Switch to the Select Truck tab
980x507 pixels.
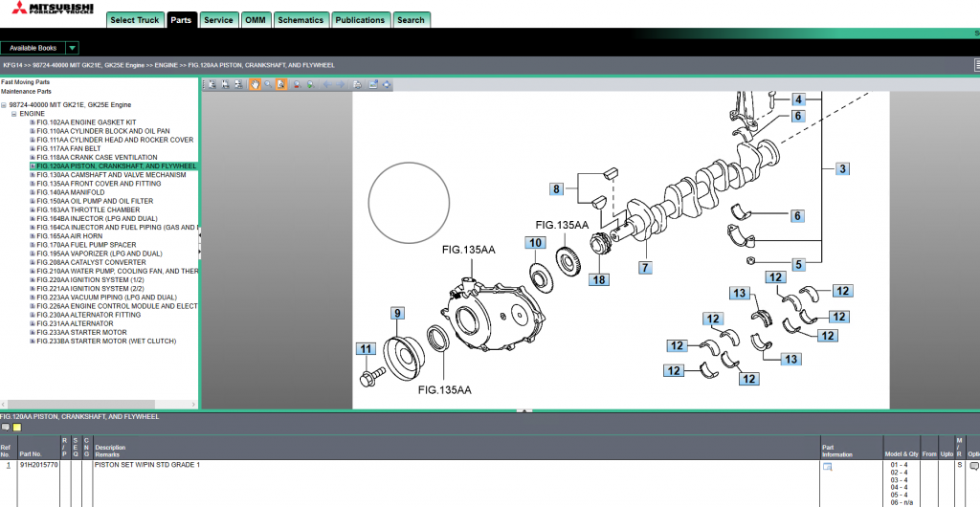click(135, 20)
